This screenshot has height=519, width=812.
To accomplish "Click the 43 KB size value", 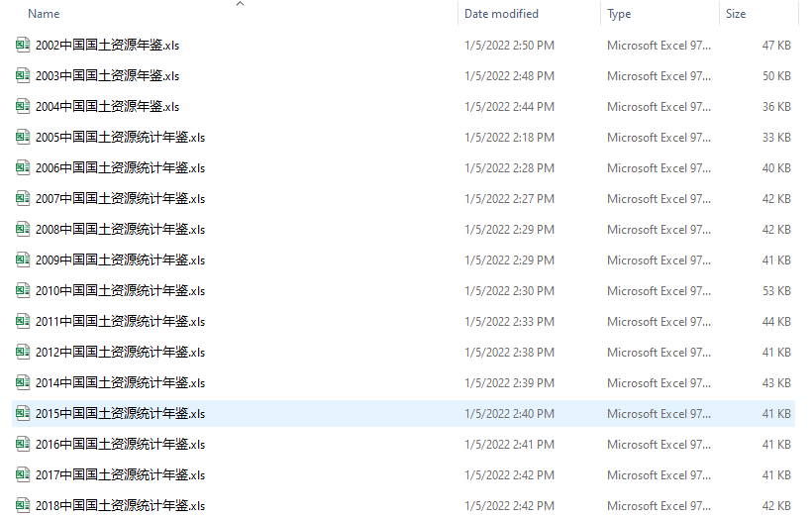I will click(x=776, y=382).
